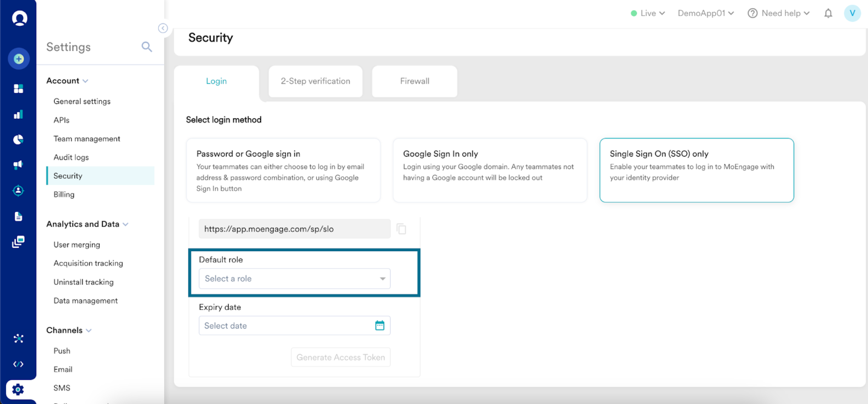Open the dashboard grid icon in left rail
The width and height of the screenshot is (868, 404).
coord(19,89)
